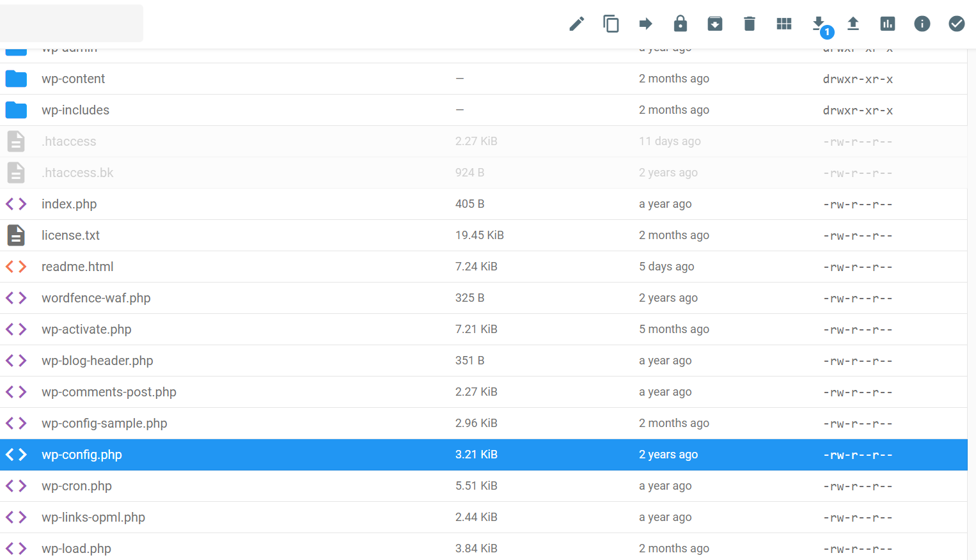Click the highlighted wp-config.php file name
Image resolution: width=976 pixels, height=560 pixels.
(82, 455)
